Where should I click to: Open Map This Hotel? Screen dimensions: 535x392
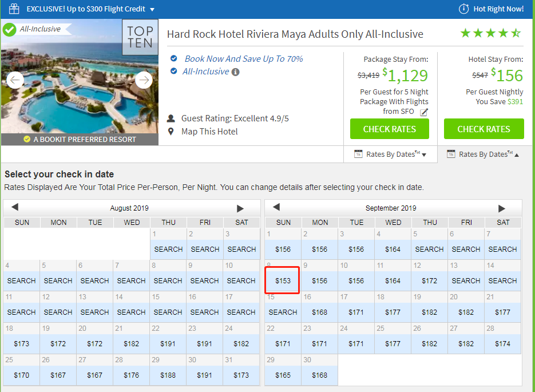point(209,132)
